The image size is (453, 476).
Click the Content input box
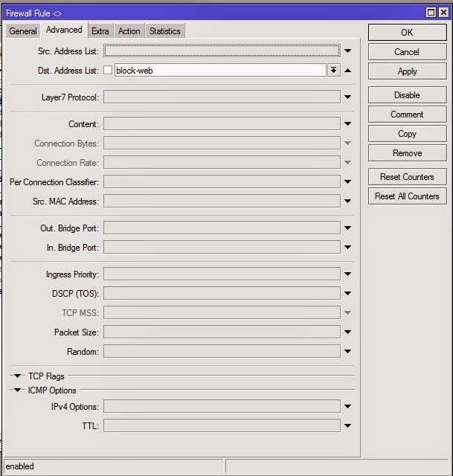tap(222, 124)
